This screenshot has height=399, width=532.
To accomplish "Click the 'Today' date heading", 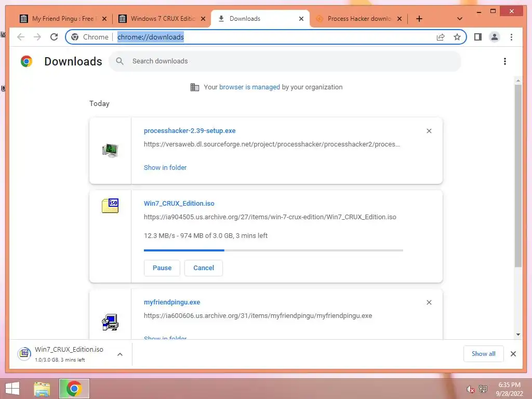I will (x=99, y=103).
